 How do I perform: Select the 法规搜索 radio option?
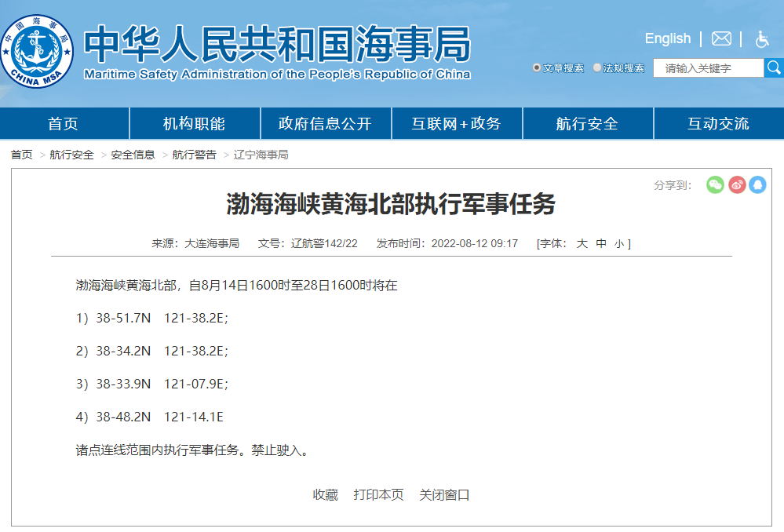(x=597, y=67)
